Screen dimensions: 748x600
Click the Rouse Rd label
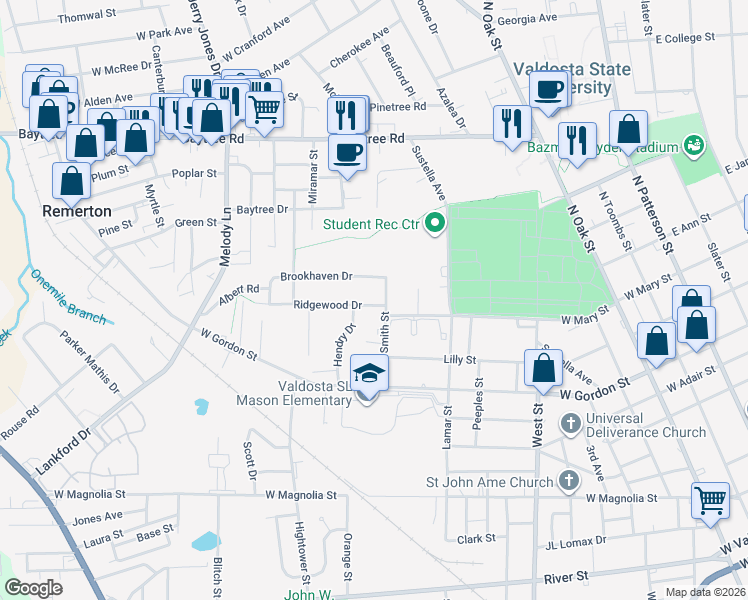tap(20, 423)
